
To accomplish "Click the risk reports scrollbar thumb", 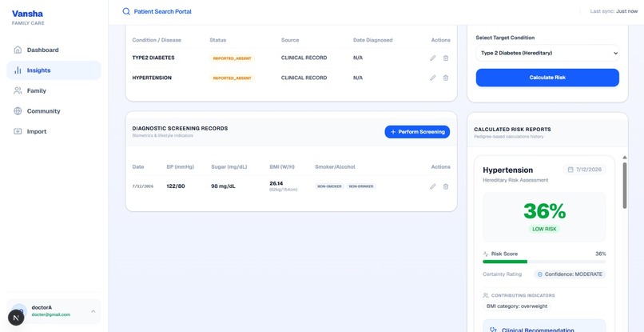I will tap(625, 185).
